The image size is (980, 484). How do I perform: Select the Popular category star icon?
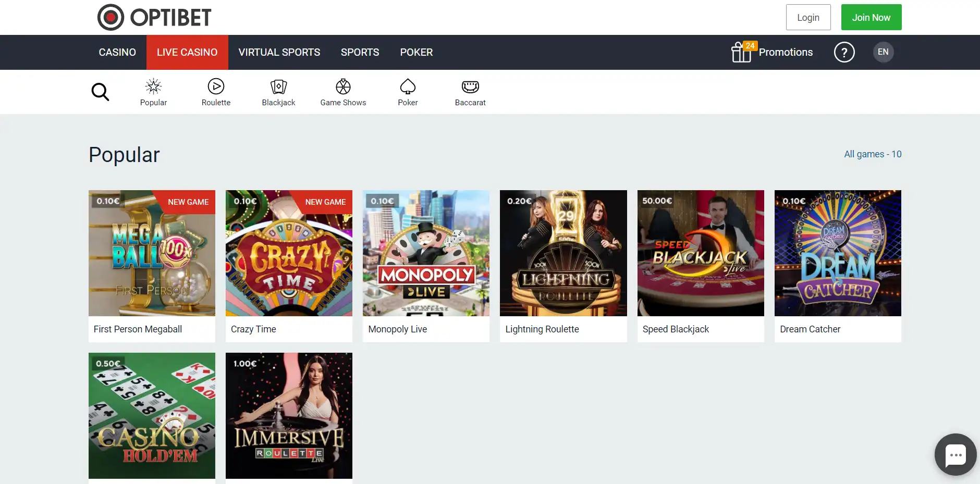[153, 86]
